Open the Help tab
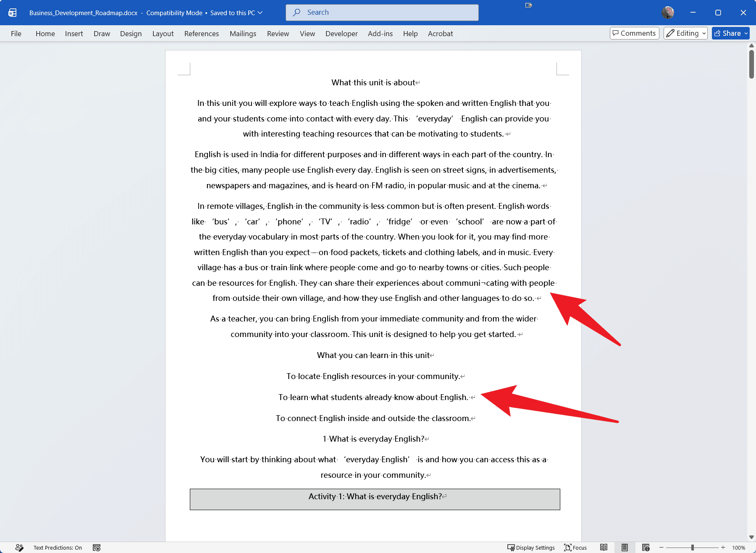The width and height of the screenshot is (756, 553). 410,34
